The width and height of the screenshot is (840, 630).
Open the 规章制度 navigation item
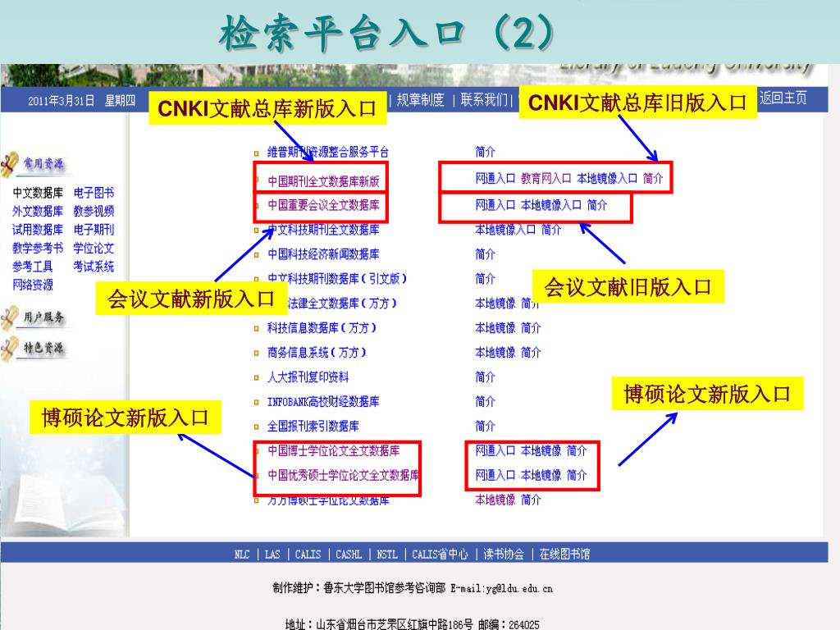coord(421,99)
